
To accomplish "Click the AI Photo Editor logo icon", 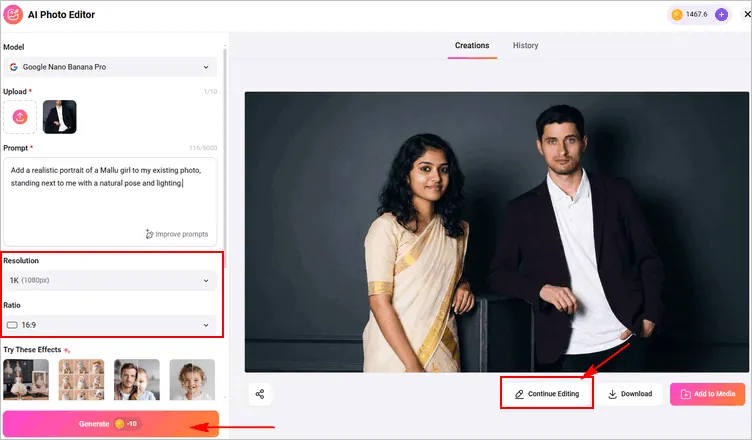I will point(13,14).
